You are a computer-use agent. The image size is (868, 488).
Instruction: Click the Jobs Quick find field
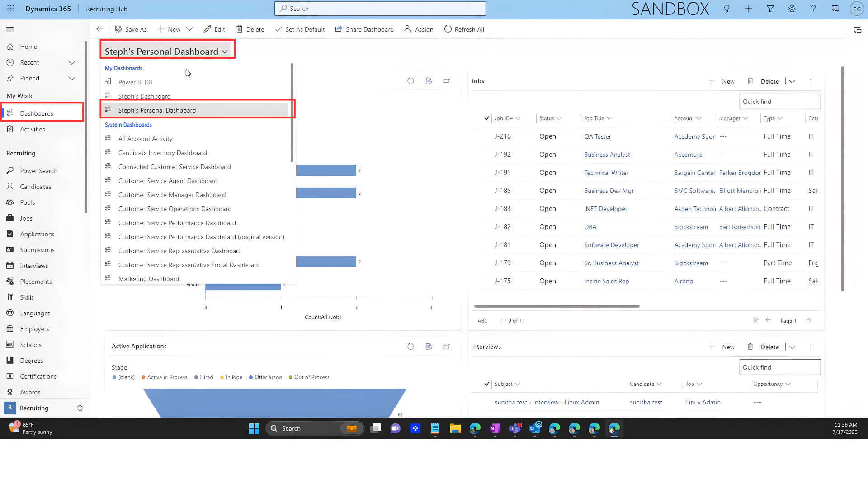pos(780,102)
